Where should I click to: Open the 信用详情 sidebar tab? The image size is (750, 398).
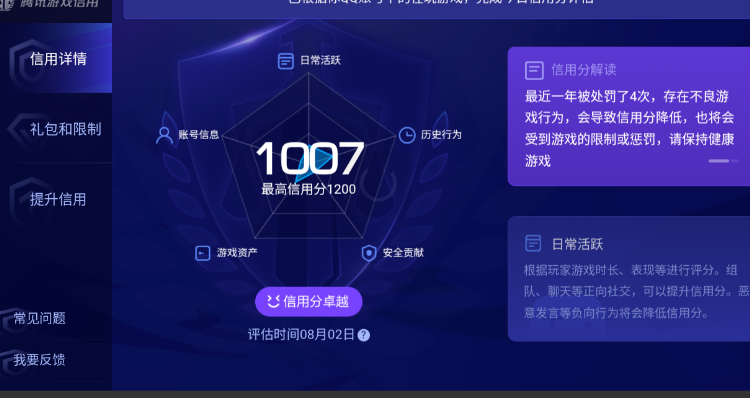pyautogui.click(x=56, y=58)
